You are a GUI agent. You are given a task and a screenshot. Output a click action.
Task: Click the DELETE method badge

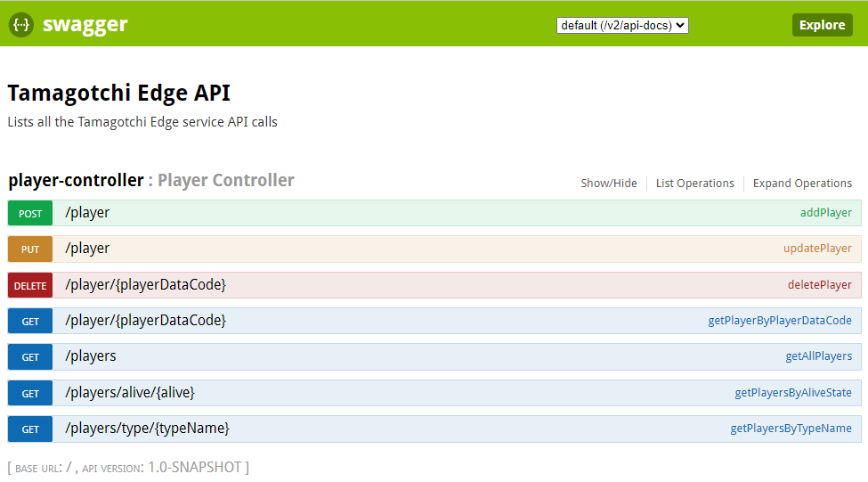[x=30, y=285]
